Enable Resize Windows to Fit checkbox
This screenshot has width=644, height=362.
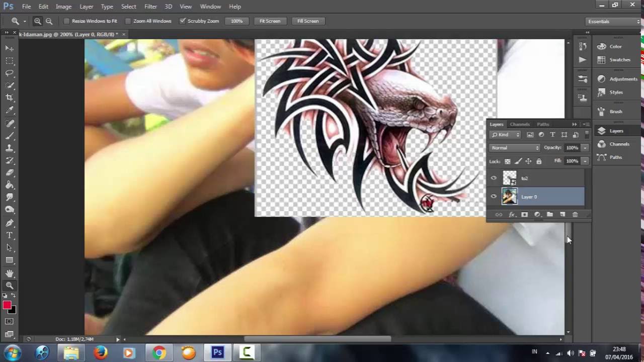pos(66,21)
